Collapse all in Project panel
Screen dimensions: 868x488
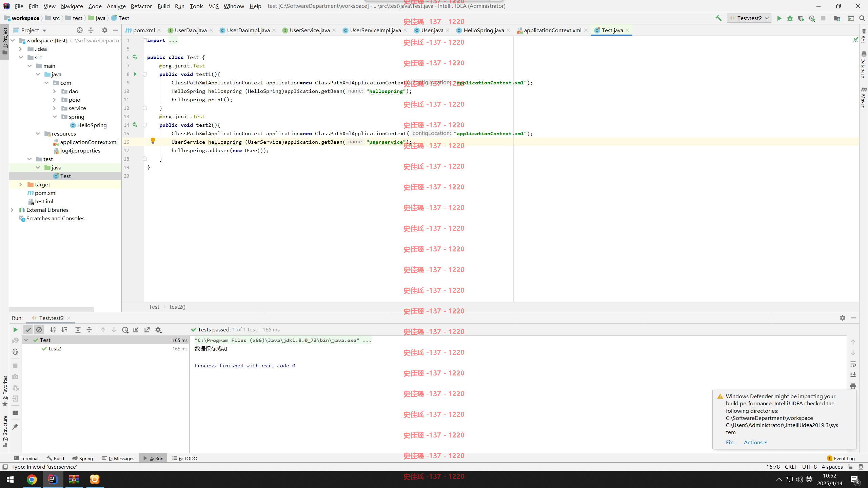point(91,30)
